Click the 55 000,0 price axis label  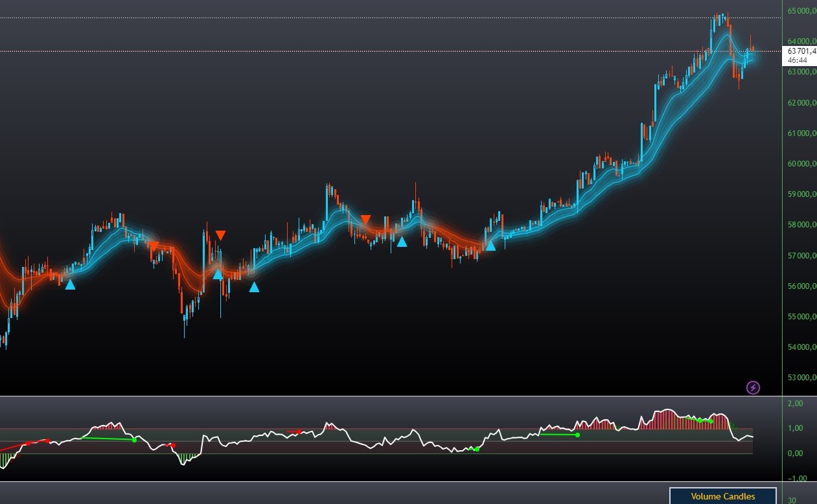click(802, 317)
